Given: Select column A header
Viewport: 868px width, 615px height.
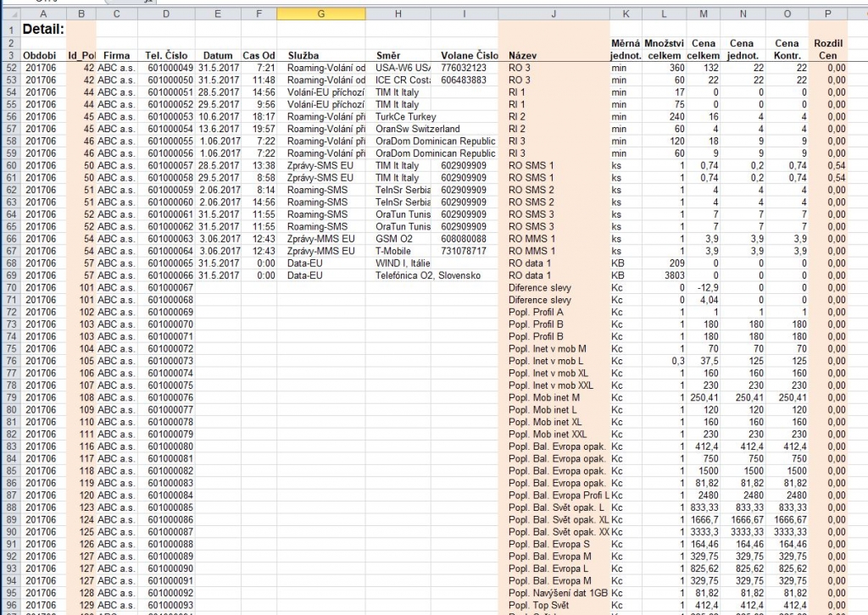Looking at the screenshot, I should coord(43,14).
